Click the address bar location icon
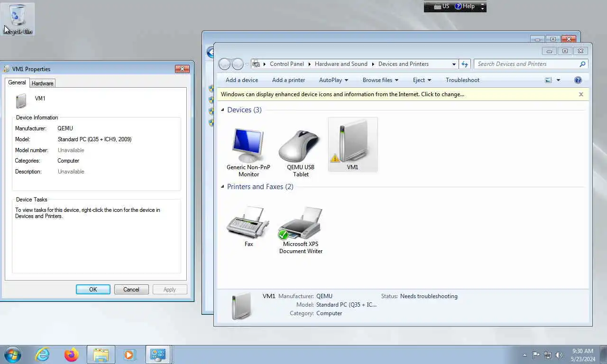Screen dimensions: 607x364 (256, 64)
